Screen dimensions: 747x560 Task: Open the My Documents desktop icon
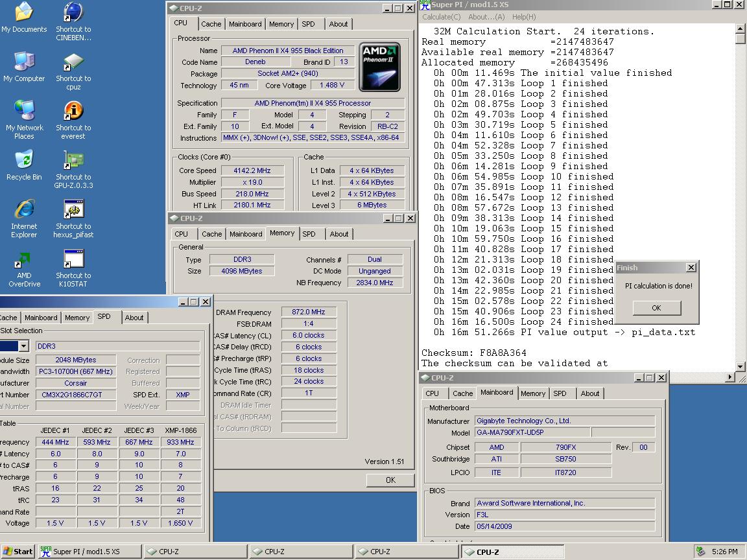[x=24, y=17]
